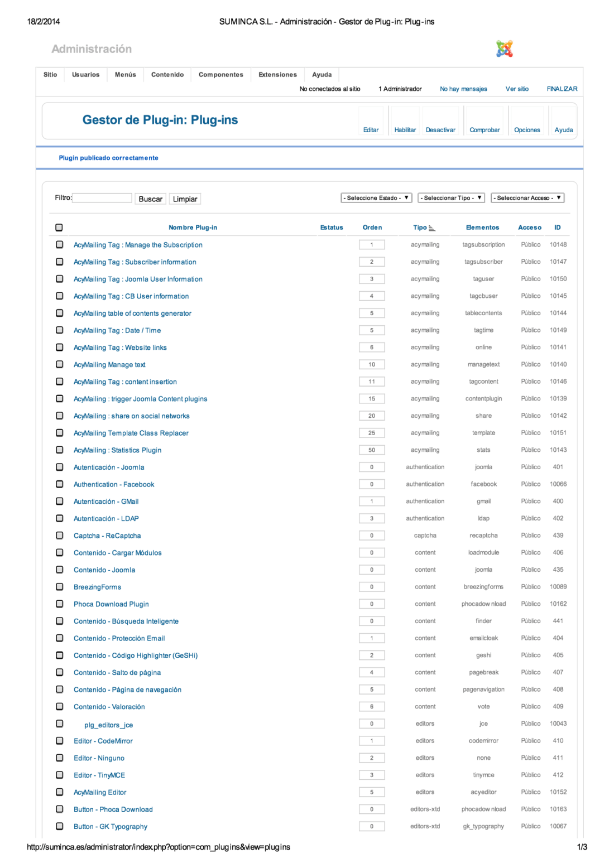Sort by Nombre Plug-in column header
The image size is (614, 868).
[x=193, y=228]
